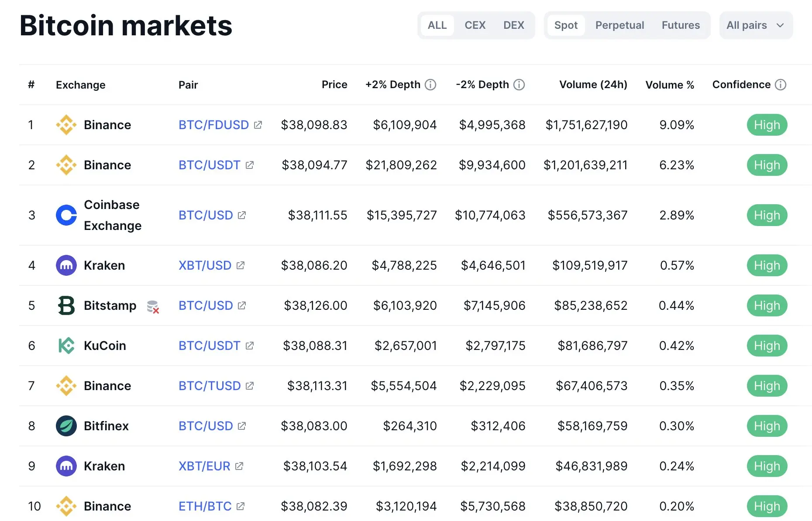Viewport: 812px width, 521px height.
Task: Click the +2% Depth info icon
Action: click(430, 85)
